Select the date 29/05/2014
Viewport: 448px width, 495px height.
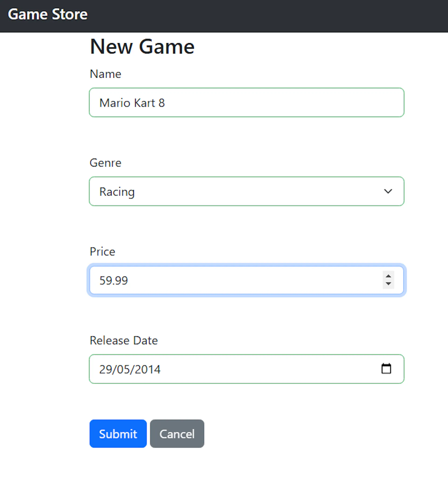point(130,369)
